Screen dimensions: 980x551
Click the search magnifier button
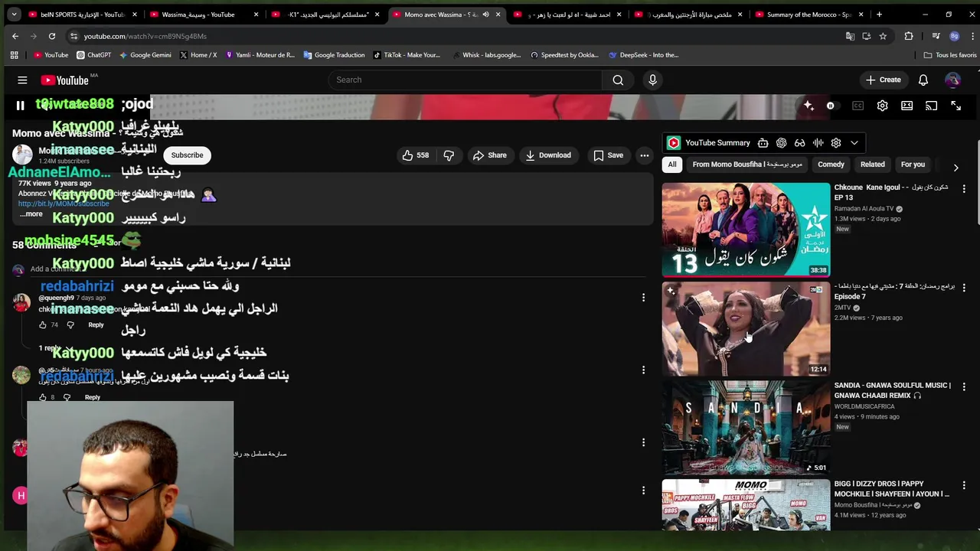click(x=618, y=80)
